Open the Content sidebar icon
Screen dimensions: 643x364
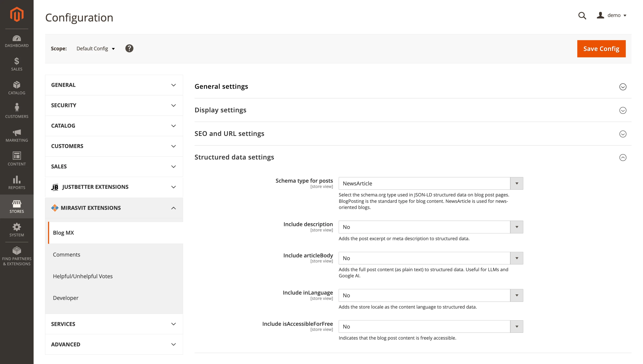[x=17, y=158]
